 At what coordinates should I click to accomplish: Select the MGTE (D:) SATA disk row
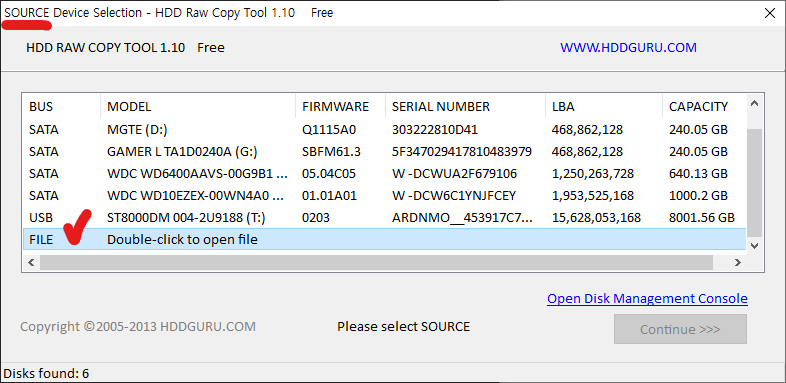(x=384, y=130)
